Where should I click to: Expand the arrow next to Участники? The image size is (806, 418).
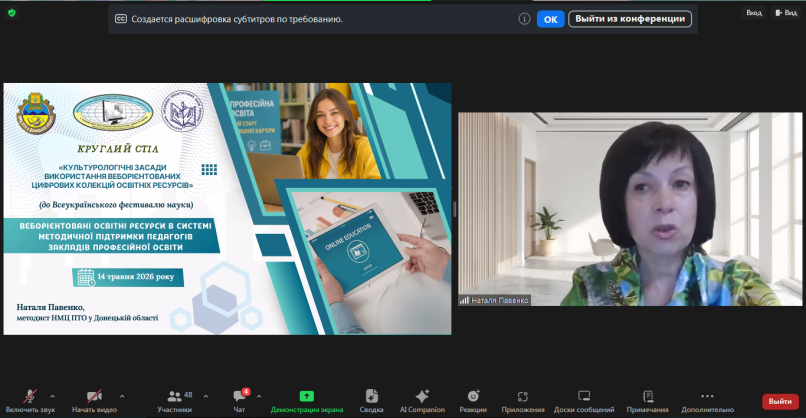click(206, 396)
